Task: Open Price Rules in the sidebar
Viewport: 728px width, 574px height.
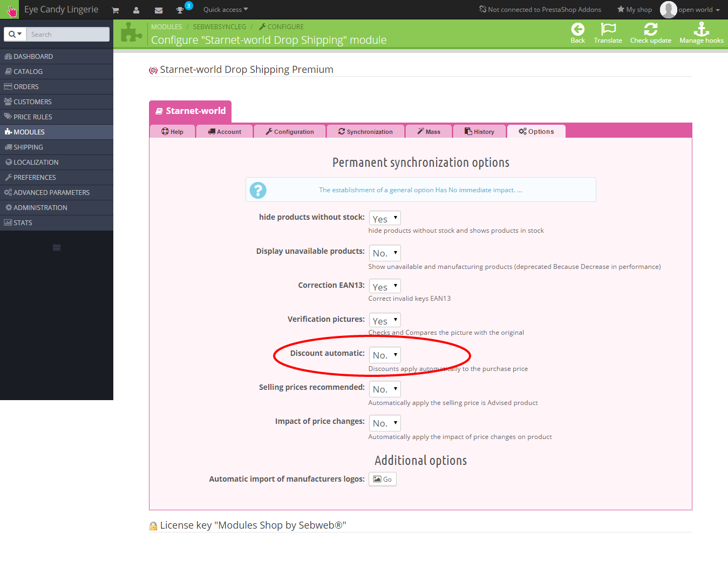Action: 57,117
